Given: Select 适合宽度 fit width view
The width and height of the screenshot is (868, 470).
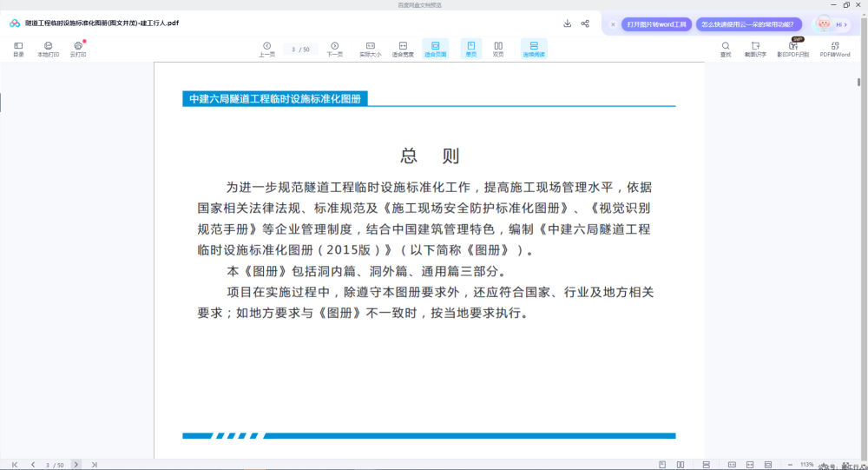Looking at the screenshot, I should click(403, 49).
